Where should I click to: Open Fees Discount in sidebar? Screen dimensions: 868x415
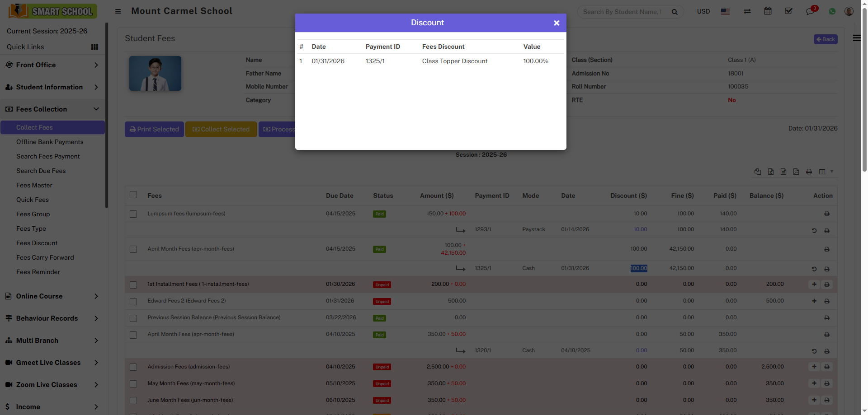pos(37,243)
